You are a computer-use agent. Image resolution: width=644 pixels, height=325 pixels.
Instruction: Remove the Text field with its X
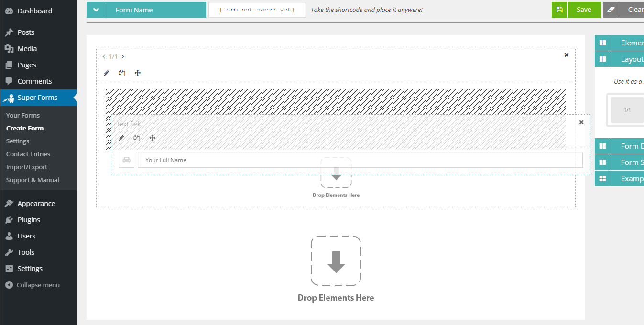click(581, 122)
